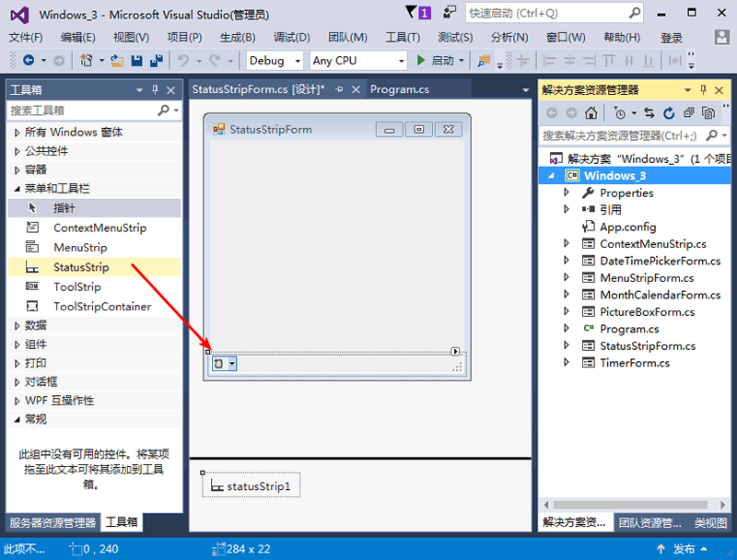The image size is (737, 560).
Task: Expand the Properties node in solution tree
Action: 567,192
